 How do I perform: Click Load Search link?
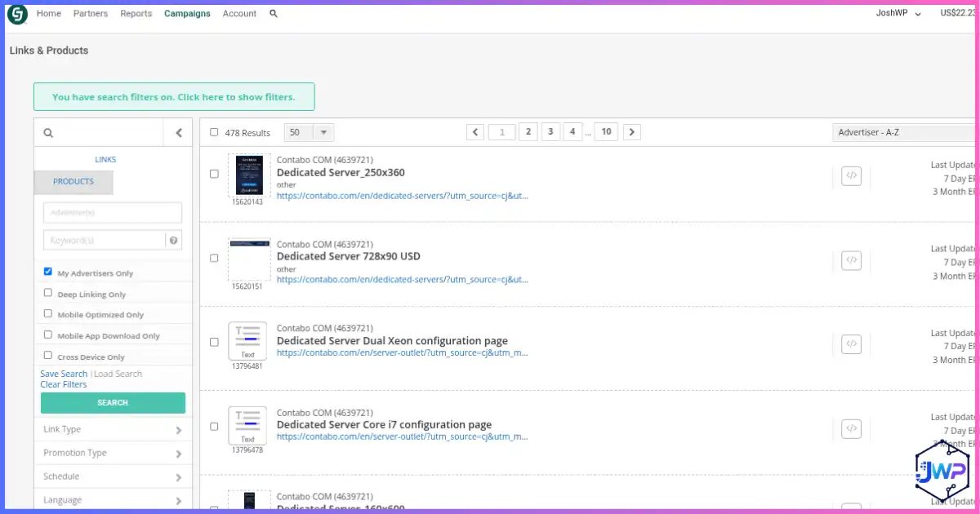point(118,374)
